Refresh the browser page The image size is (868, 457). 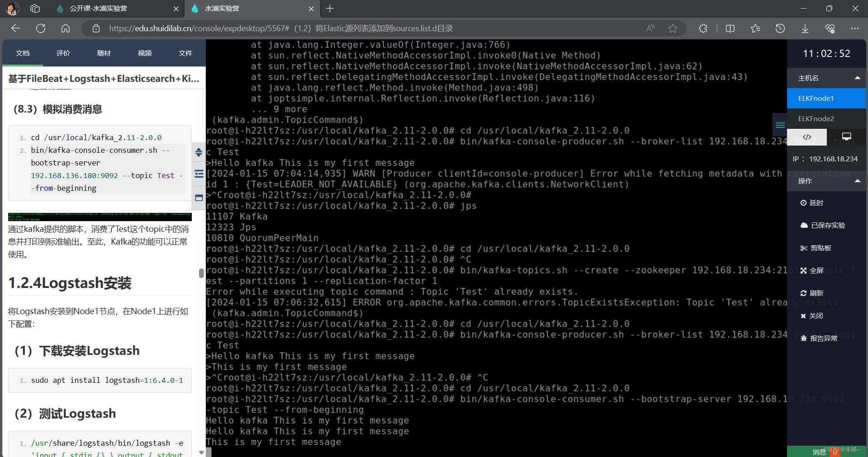[41, 28]
